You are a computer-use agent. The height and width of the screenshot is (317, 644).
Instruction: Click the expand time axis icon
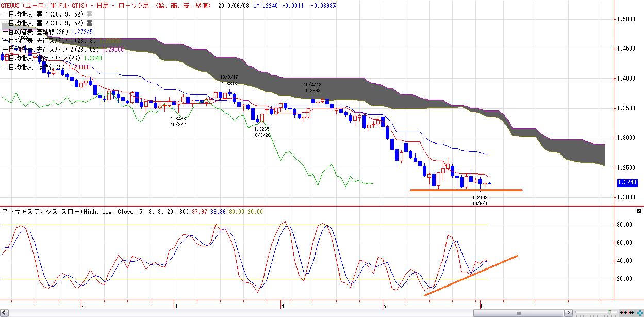pos(631,312)
